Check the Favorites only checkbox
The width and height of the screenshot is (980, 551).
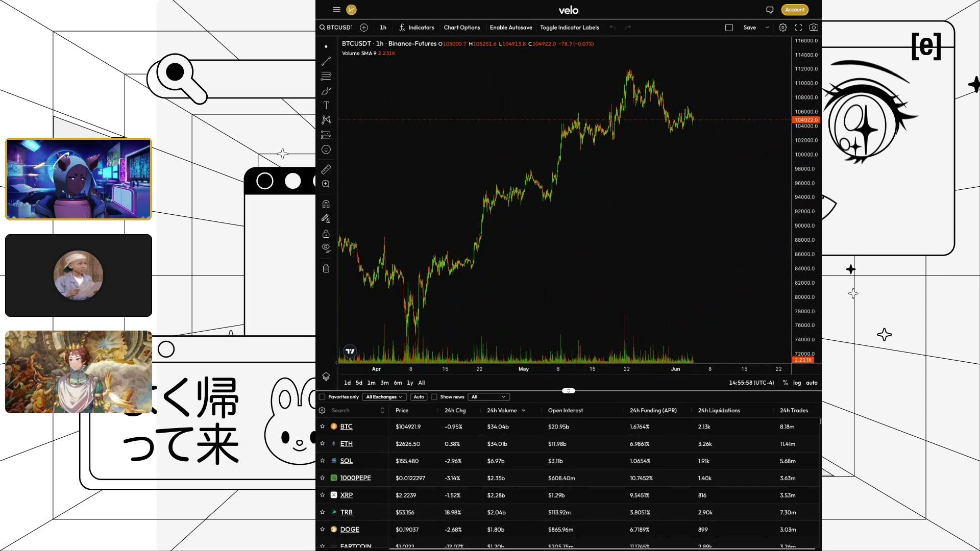[322, 397]
